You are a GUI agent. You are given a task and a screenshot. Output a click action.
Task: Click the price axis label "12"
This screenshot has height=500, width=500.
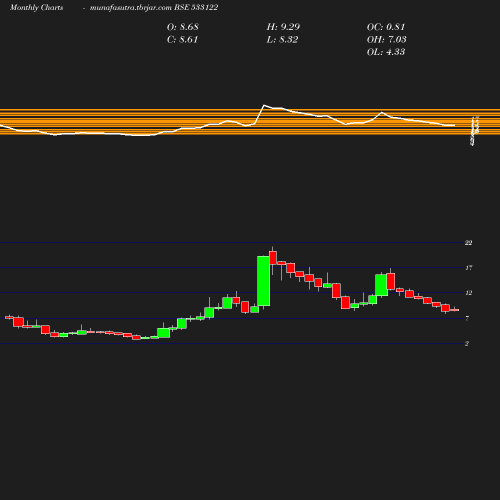468,293
